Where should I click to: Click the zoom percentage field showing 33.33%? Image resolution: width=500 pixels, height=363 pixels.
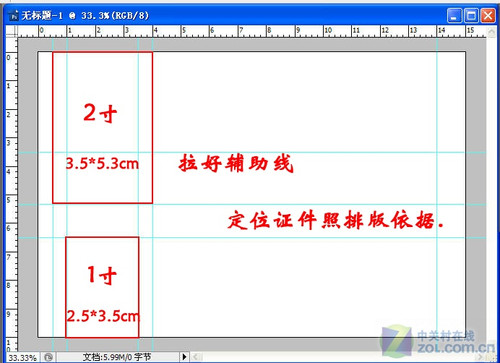point(22,358)
